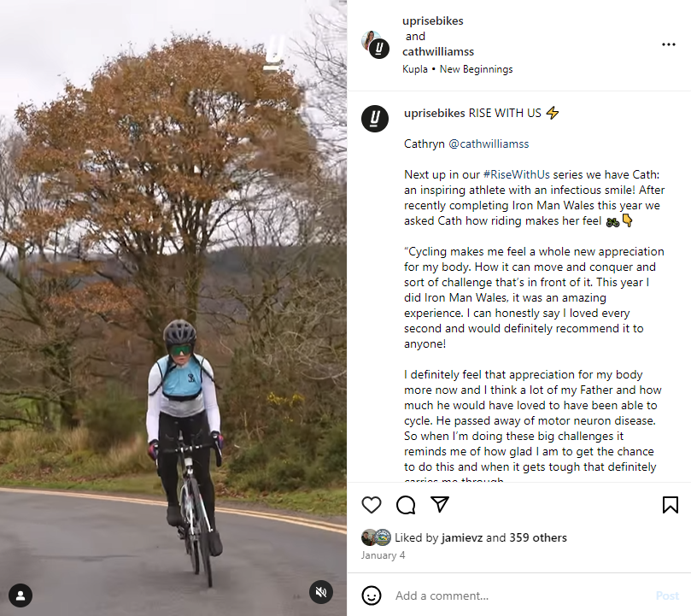Viewport: 691px width, 616px height.
Task: Open cathwilliamss profile from header
Action: (438, 51)
